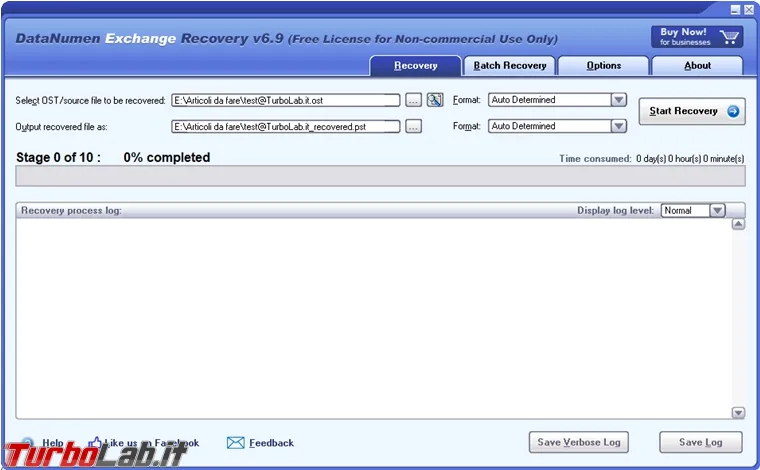Click the log scroll down arrow

tap(738, 412)
